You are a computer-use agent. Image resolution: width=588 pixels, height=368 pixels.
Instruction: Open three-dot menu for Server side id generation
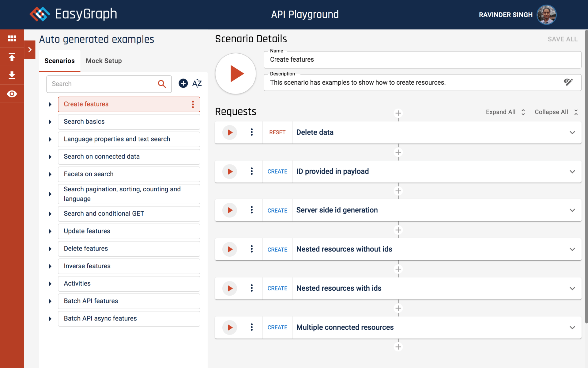(252, 210)
